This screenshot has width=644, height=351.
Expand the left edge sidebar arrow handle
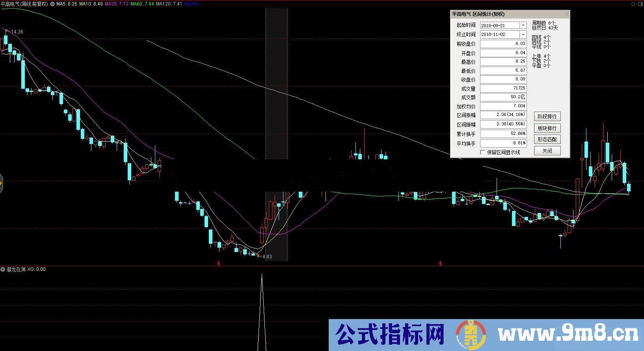(2, 183)
